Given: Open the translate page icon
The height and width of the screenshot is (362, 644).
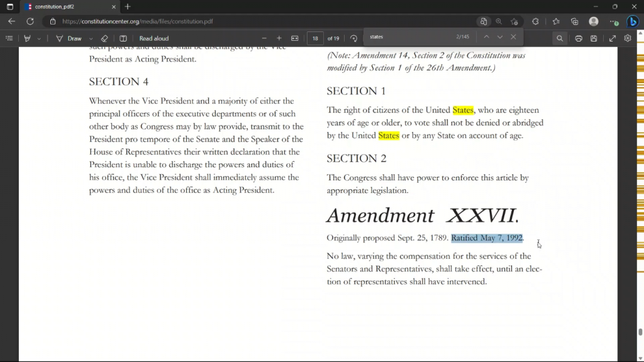Looking at the screenshot, I should [x=484, y=21].
